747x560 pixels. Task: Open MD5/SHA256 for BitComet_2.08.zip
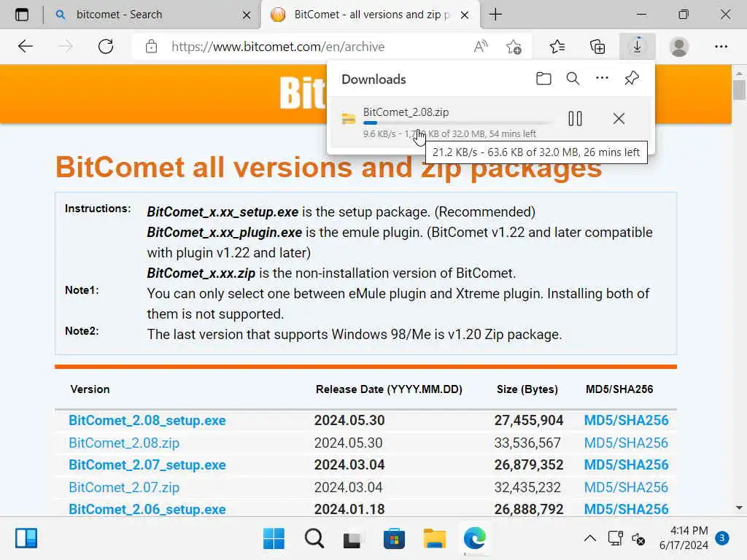(626, 443)
